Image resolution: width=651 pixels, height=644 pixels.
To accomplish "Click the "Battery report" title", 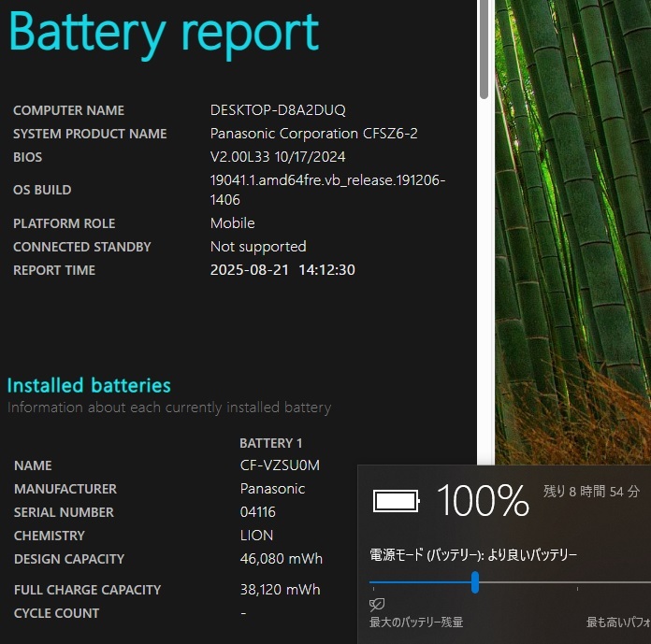I will tap(164, 34).
